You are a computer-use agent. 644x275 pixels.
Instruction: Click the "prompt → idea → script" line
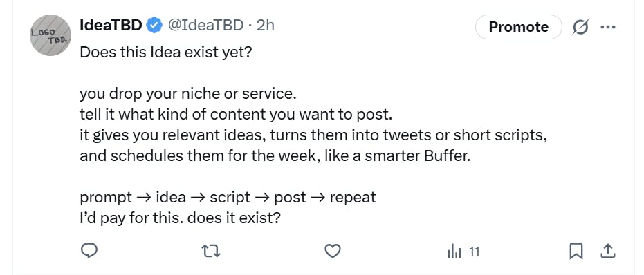[228, 198]
